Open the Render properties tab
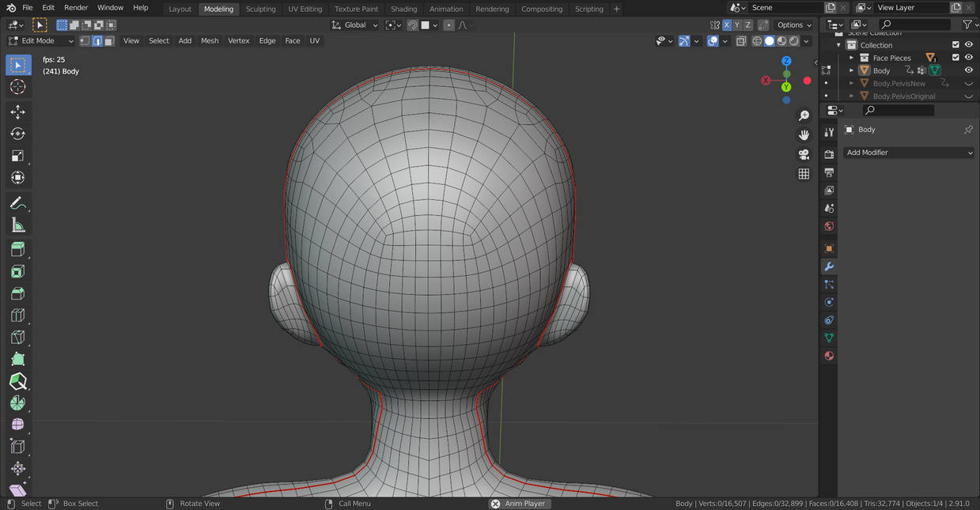980x510 pixels. click(x=829, y=154)
